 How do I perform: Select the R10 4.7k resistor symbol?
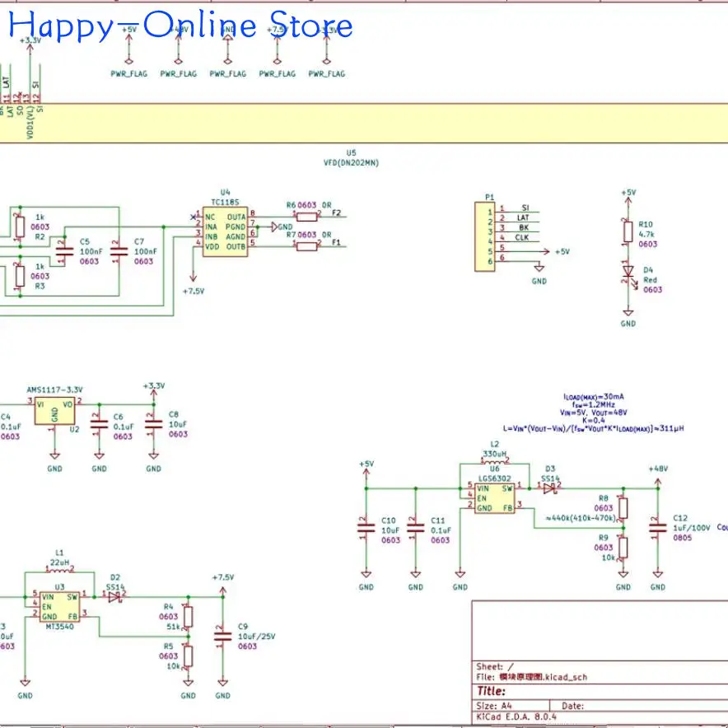point(628,231)
